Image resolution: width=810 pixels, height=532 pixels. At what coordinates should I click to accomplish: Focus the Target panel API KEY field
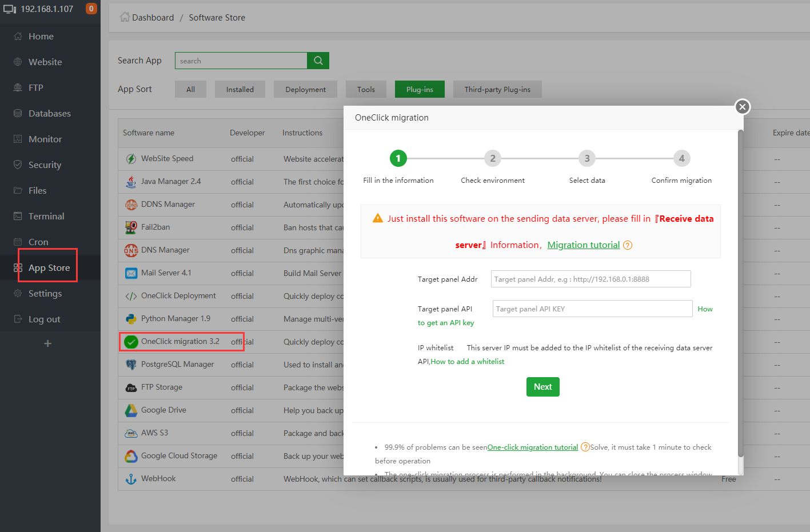(x=592, y=309)
